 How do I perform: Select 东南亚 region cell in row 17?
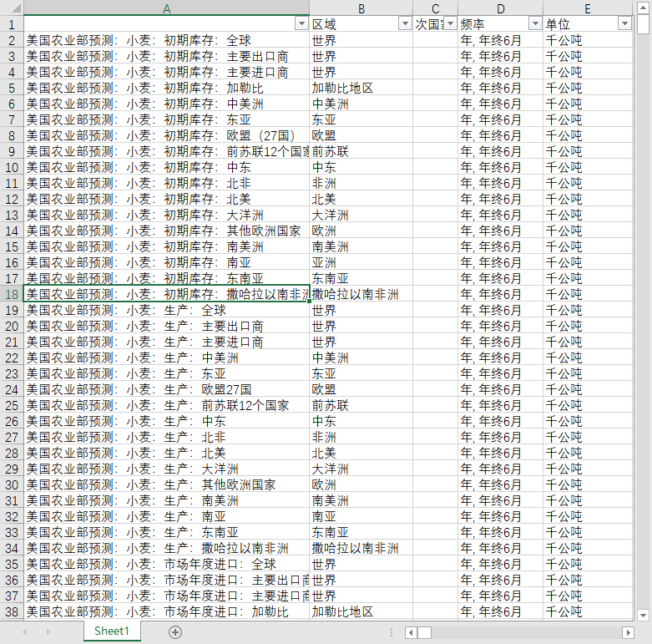pyautogui.click(x=361, y=278)
